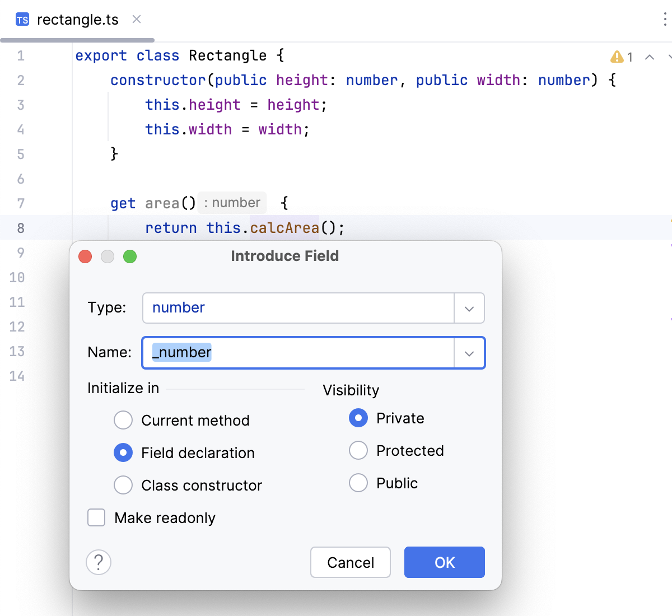Choose Class constructor initialization
Viewport: 672px width, 616px height.
coord(123,485)
